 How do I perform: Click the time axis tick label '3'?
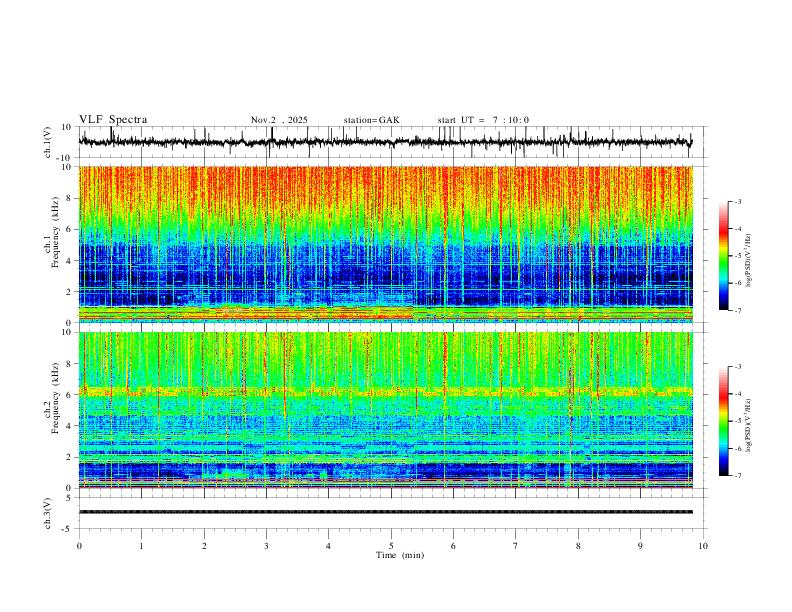(x=266, y=546)
